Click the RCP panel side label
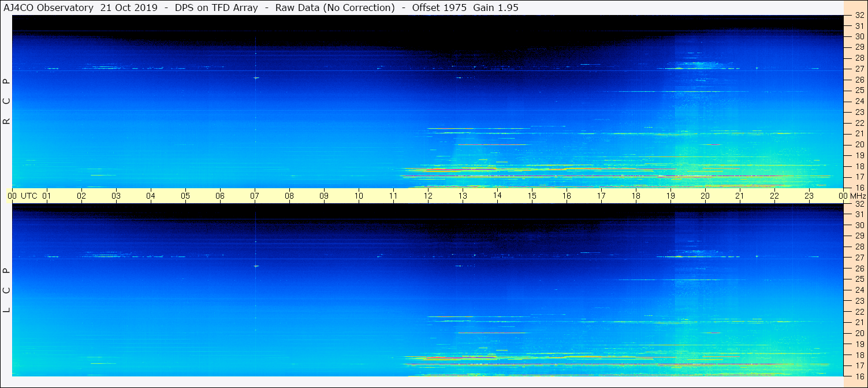This screenshot has width=868, height=388. 6,102
